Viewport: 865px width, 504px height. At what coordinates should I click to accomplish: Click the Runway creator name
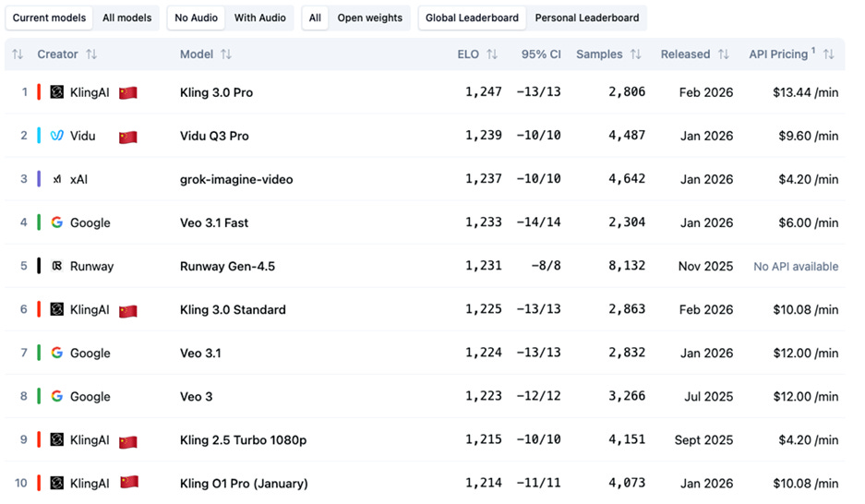pyautogui.click(x=91, y=266)
